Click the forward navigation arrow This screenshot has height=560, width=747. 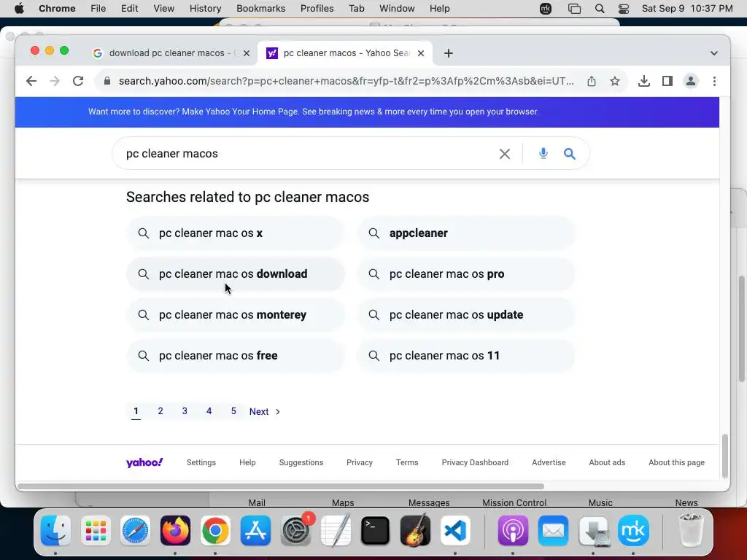(x=55, y=81)
